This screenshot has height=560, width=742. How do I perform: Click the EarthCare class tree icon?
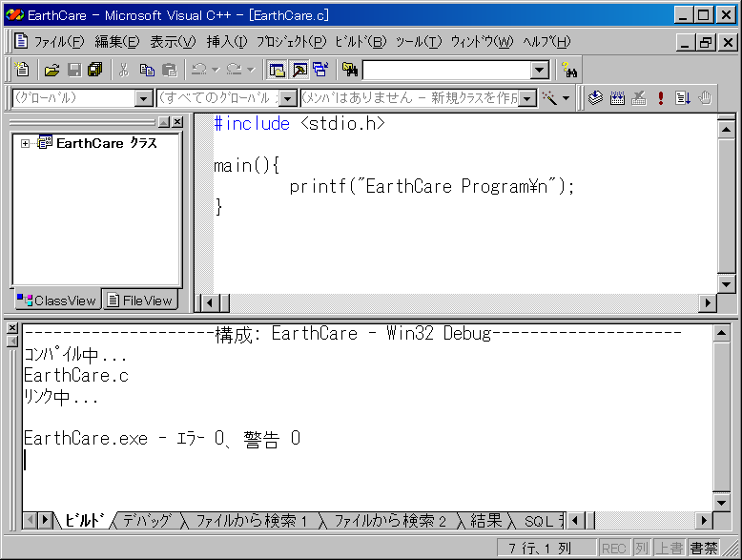45,142
